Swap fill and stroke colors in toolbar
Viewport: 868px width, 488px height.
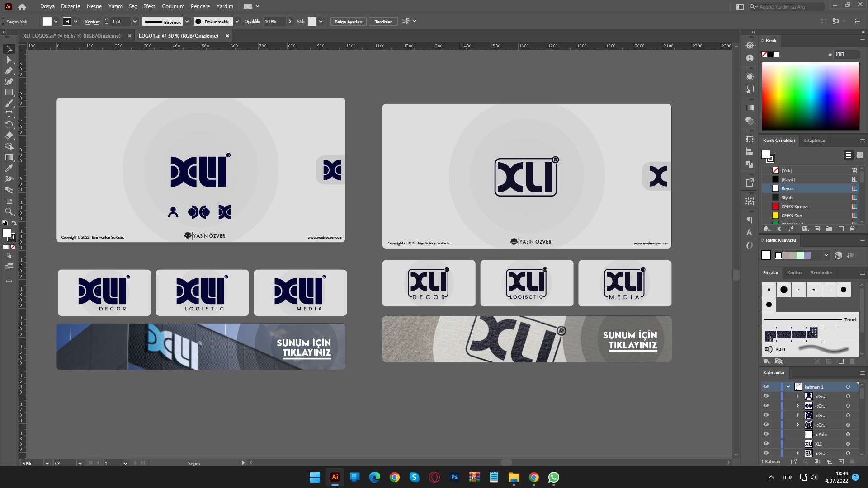(14, 223)
